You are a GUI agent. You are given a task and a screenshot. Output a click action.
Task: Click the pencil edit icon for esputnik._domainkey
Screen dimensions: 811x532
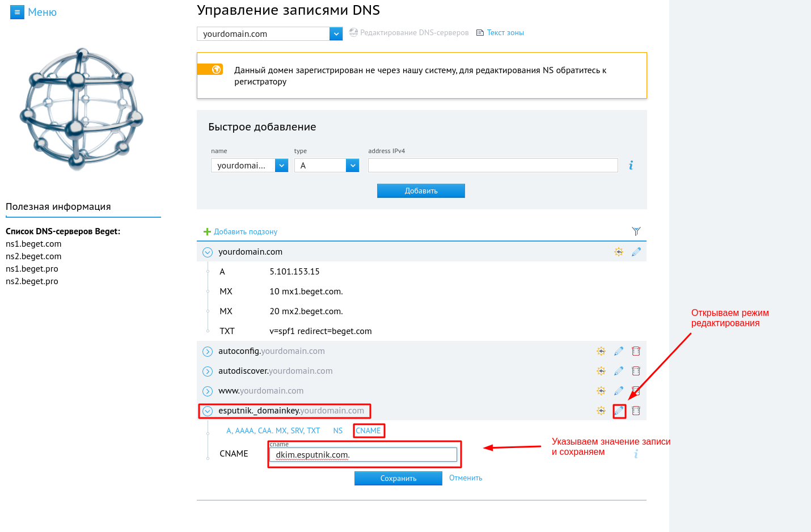(x=619, y=411)
